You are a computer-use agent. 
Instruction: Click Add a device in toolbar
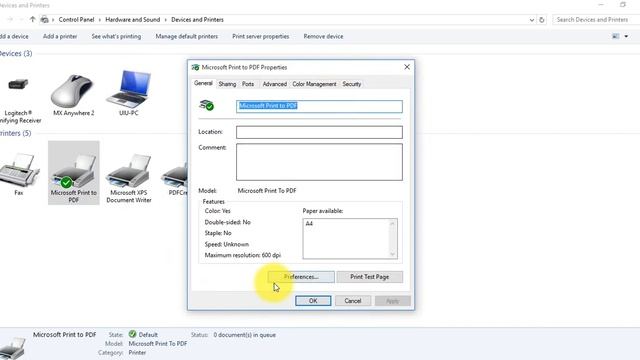pyautogui.click(x=14, y=36)
